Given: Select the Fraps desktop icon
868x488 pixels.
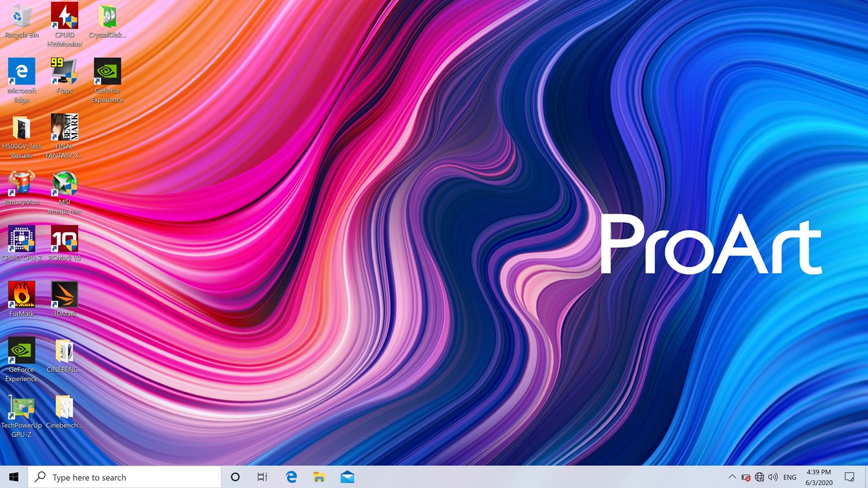Looking at the screenshot, I should coord(65,76).
